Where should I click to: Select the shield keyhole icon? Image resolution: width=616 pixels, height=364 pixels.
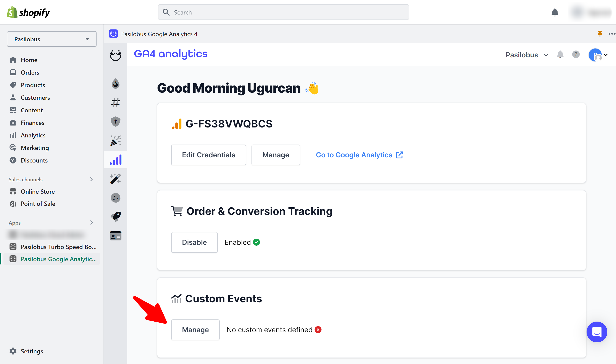(115, 121)
